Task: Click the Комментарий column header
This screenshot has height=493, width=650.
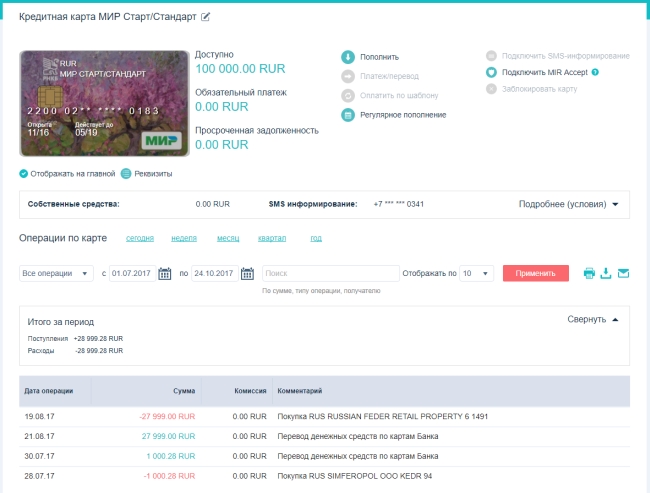Action: (300, 391)
